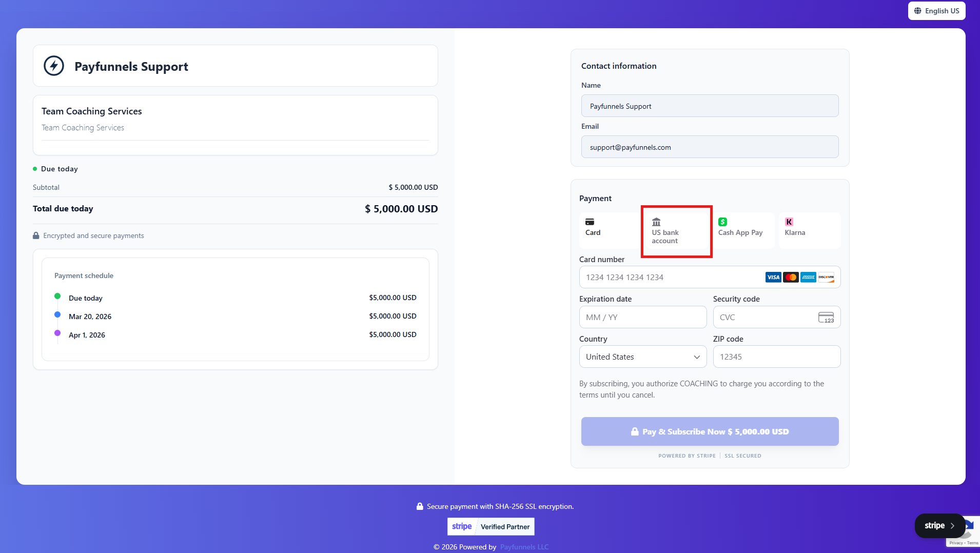
Task: Click the bank building icon
Action: [x=656, y=222]
